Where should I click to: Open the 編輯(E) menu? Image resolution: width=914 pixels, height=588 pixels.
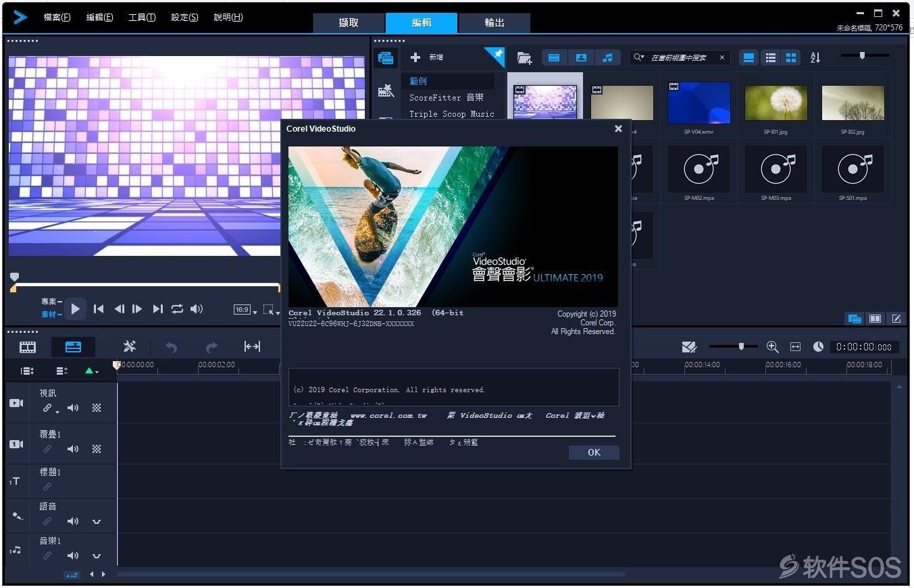(99, 18)
